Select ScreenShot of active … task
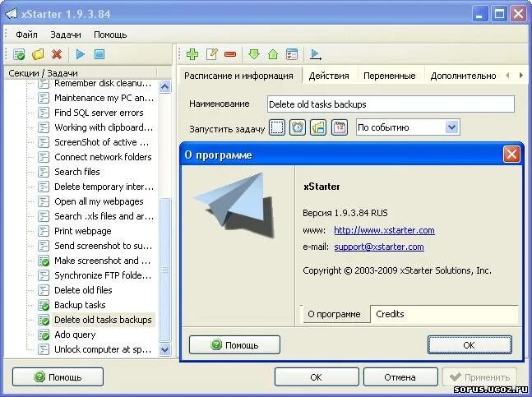The height and width of the screenshot is (397, 532). pos(101,142)
